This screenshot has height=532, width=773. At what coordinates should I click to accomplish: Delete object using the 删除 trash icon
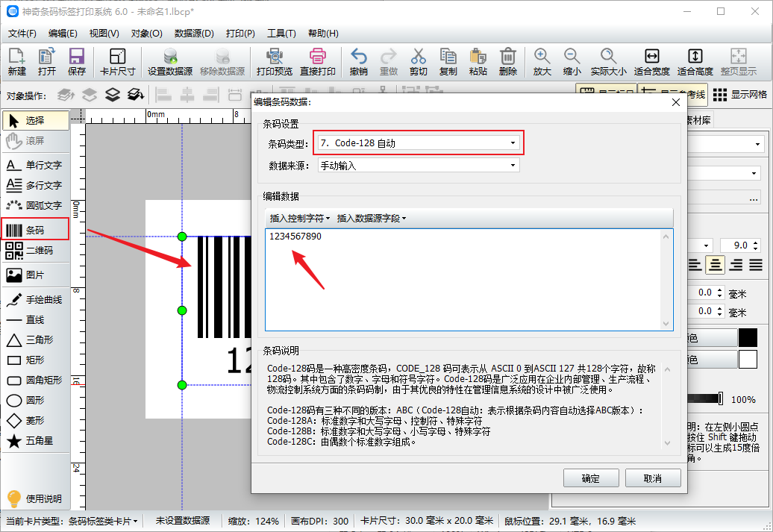point(508,62)
